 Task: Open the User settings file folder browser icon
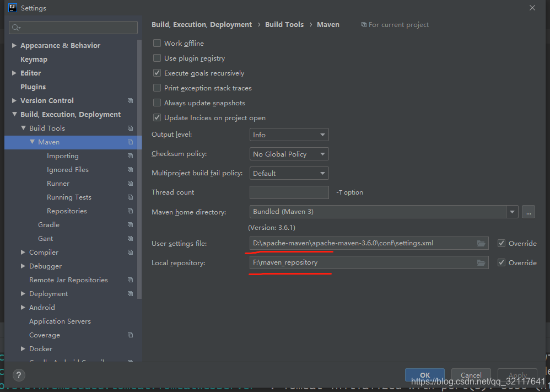(481, 243)
